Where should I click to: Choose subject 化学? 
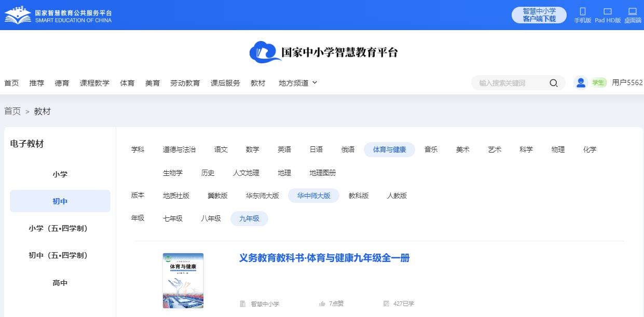point(590,149)
